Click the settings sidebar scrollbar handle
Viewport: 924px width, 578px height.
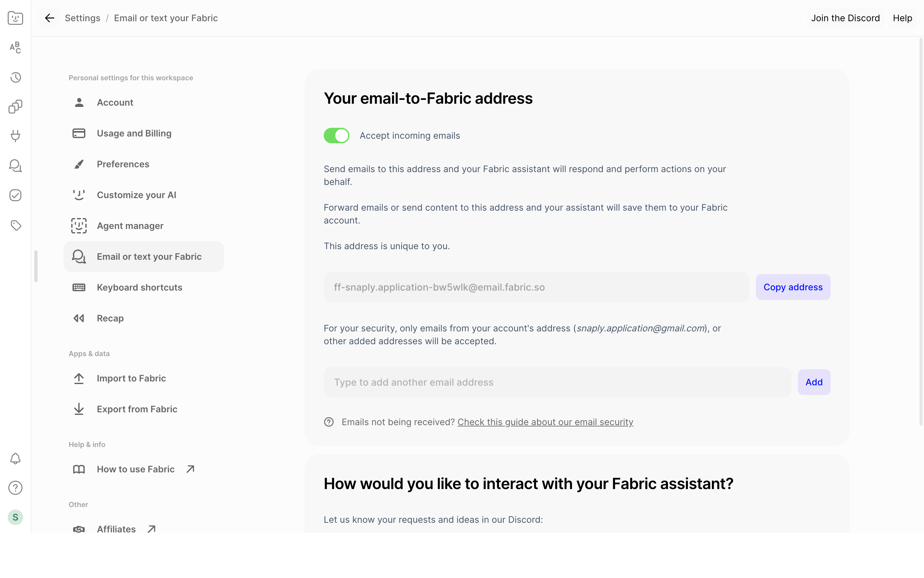(36, 266)
